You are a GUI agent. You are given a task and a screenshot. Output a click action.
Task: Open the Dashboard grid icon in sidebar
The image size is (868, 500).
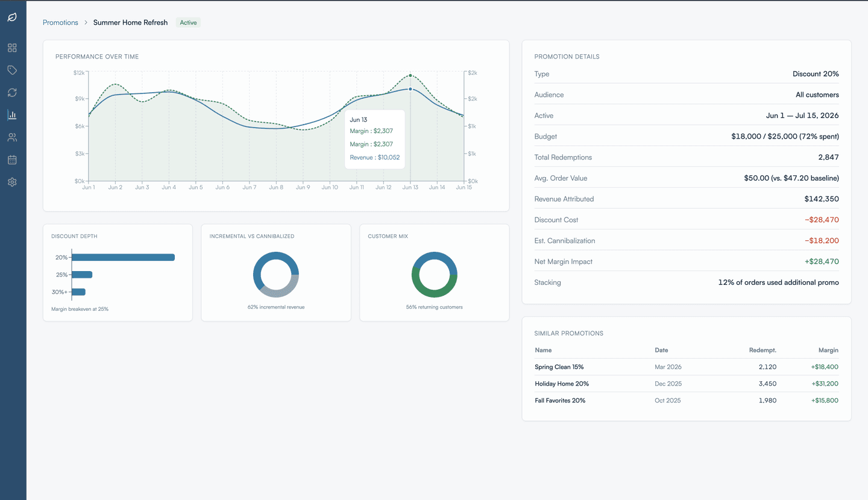click(x=12, y=47)
